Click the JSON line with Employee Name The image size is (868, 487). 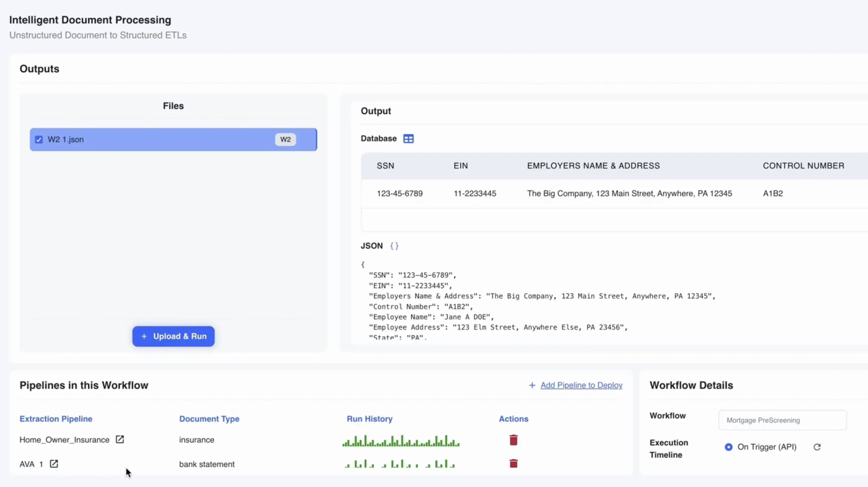pyautogui.click(x=431, y=317)
